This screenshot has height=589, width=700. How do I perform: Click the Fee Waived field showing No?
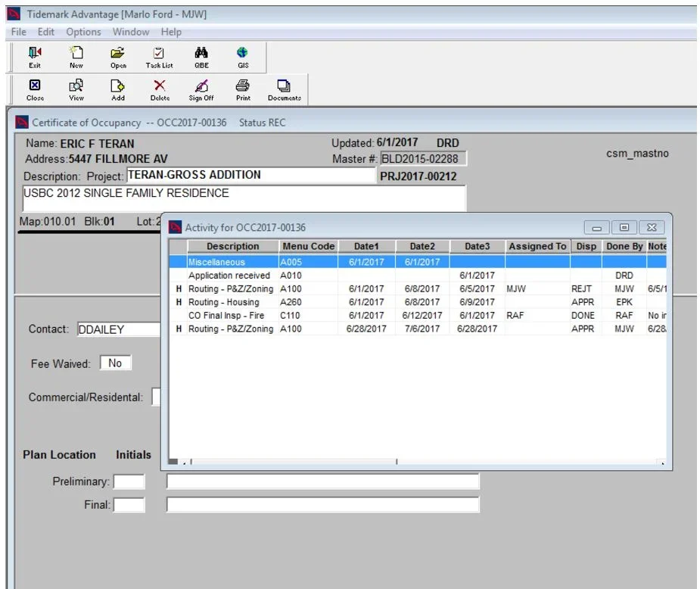coord(116,363)
